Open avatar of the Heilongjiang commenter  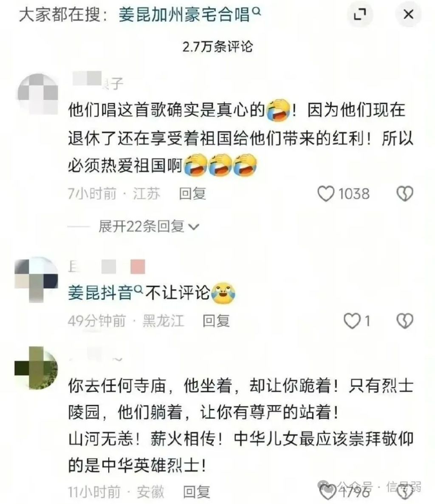[x=36, y=279]
